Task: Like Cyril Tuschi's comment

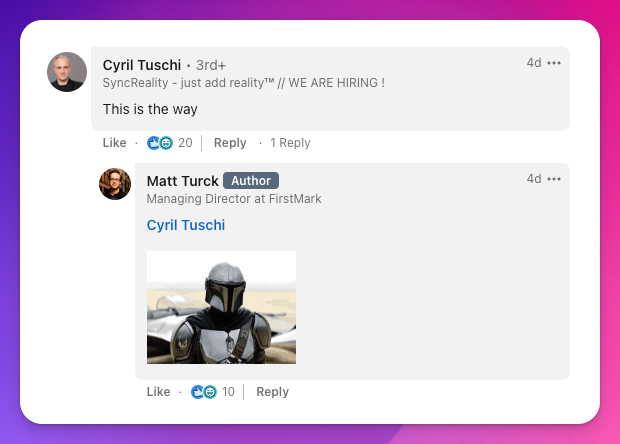Action: pos(115,143)
